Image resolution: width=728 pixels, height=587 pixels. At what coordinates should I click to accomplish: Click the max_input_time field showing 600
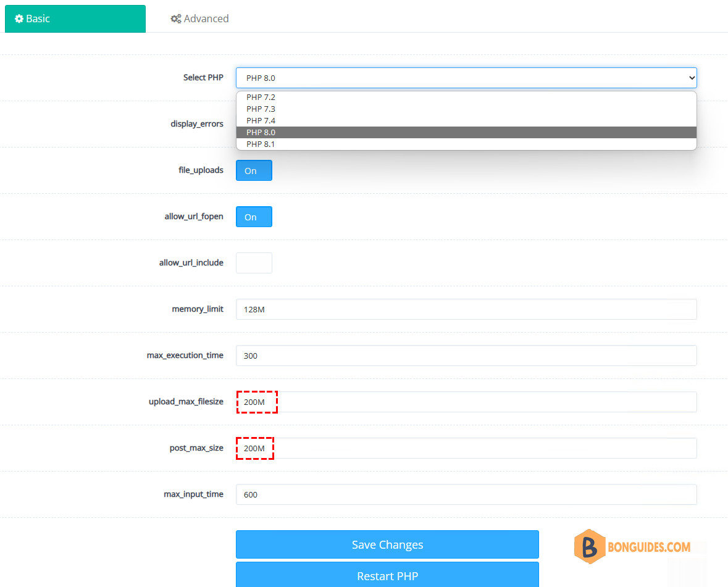point(466,494)
